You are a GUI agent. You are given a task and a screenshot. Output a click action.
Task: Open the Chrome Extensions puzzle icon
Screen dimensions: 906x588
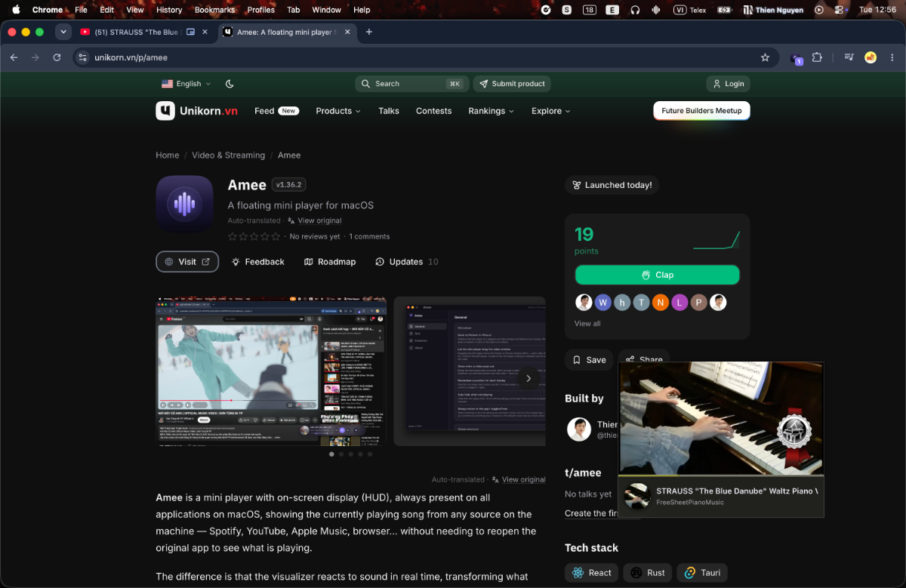pyautogui.click(x=817, y=57)
